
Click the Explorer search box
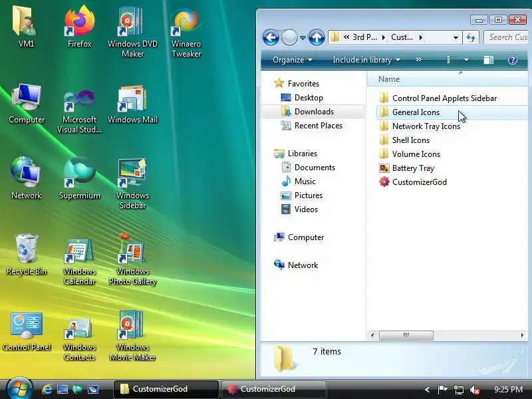click(x=507, y=37)
